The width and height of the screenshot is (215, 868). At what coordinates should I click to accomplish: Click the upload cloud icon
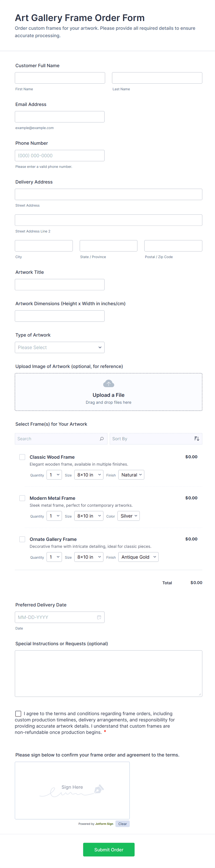point(108,383)
